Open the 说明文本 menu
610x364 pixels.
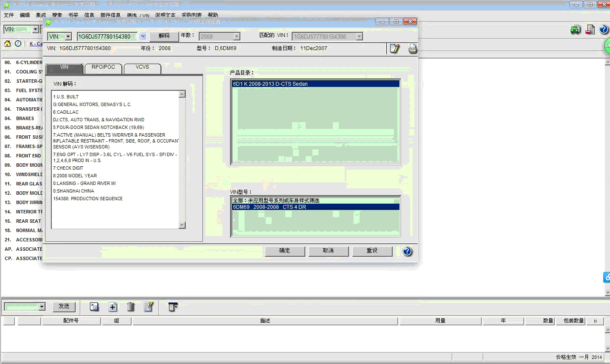(x=165, y=15)
